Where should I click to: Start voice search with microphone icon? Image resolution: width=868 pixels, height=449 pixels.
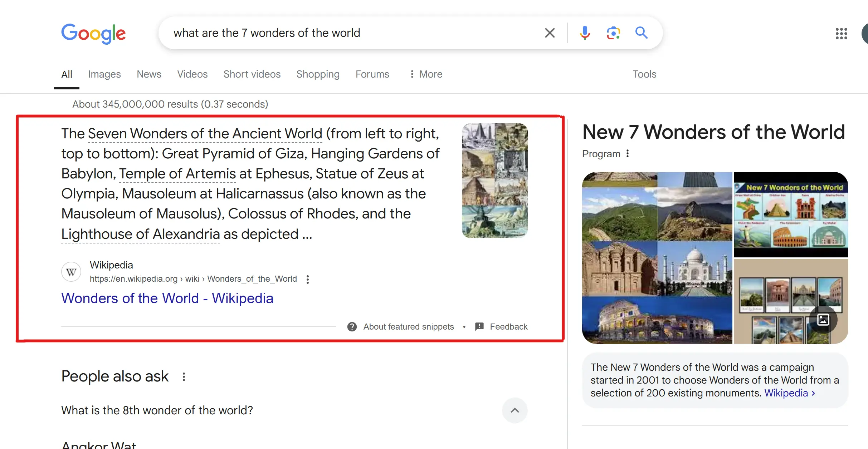point(585,33)
